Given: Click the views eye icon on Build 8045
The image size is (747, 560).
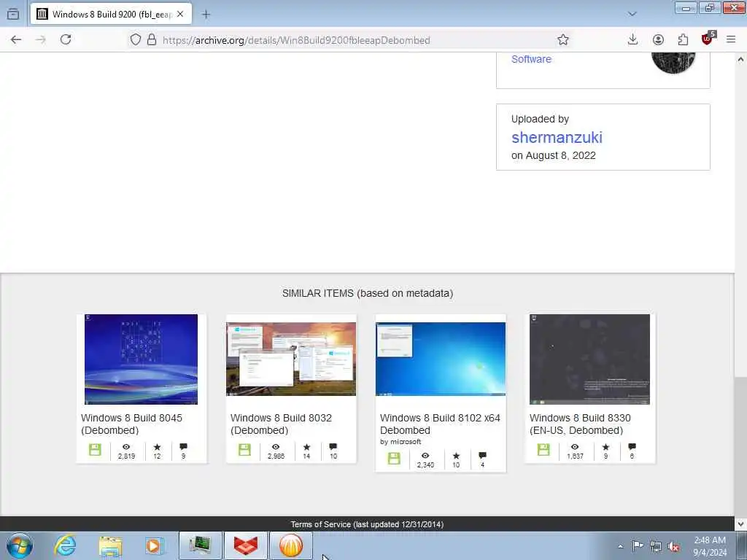Looking at the screenshot, I should 126,447.
